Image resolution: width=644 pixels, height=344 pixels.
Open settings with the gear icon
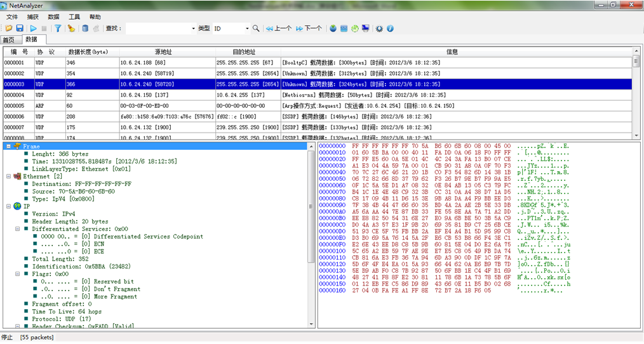[379, 29]
